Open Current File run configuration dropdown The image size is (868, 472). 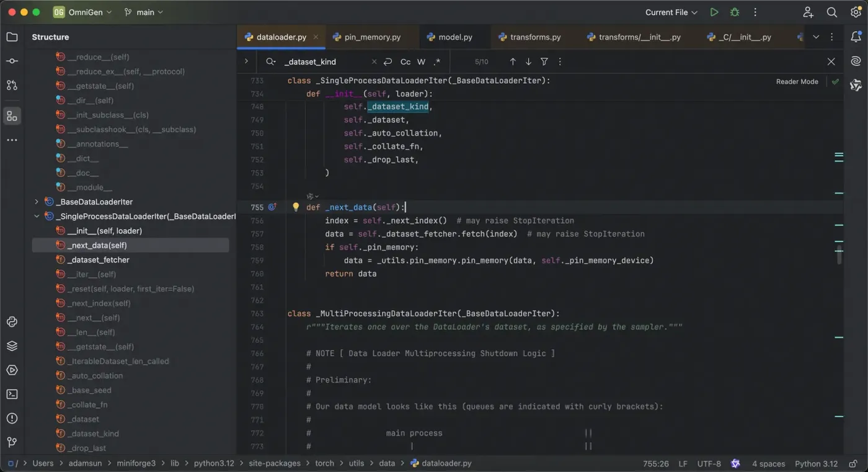pos(671,12)
